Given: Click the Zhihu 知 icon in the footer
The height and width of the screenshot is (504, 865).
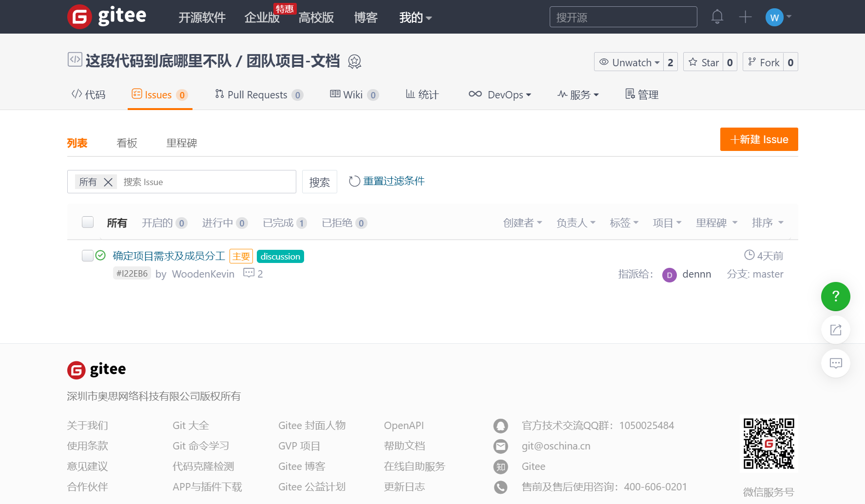Looking at the screenshot, I should click(x=500, y=467).
